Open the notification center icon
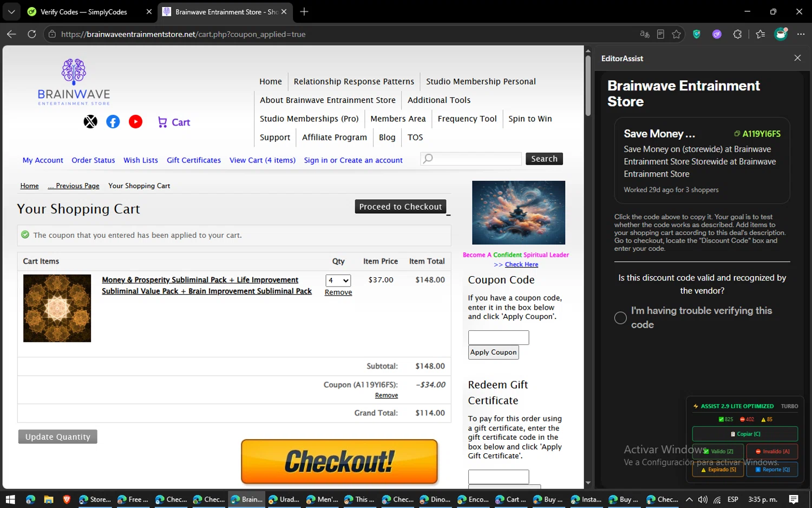The width and height of the screenshot is (812, 508). [794, 499]
